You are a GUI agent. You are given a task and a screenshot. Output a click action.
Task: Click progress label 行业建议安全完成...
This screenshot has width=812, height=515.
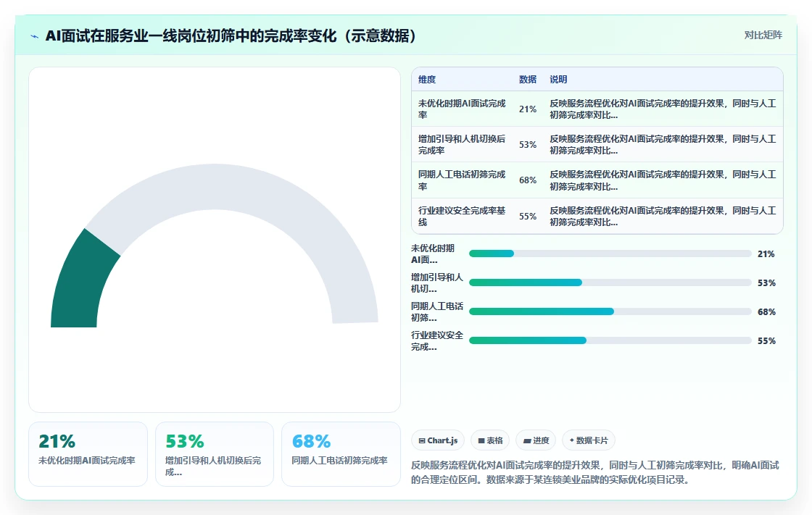click(x=437, y=341)
